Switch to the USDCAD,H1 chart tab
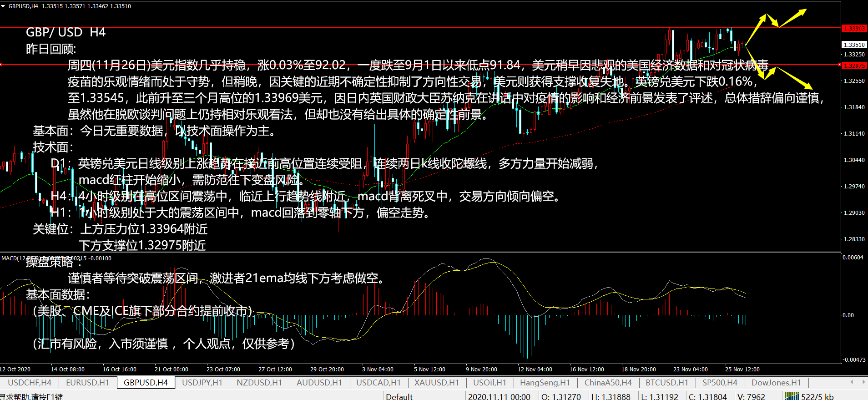 click(378, 383)
